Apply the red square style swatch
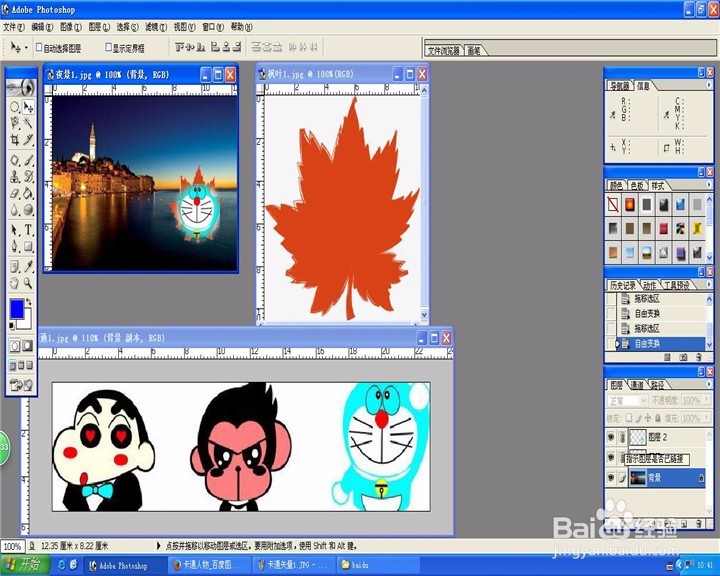This screenshot has height=576, width=720. point(663,228)
